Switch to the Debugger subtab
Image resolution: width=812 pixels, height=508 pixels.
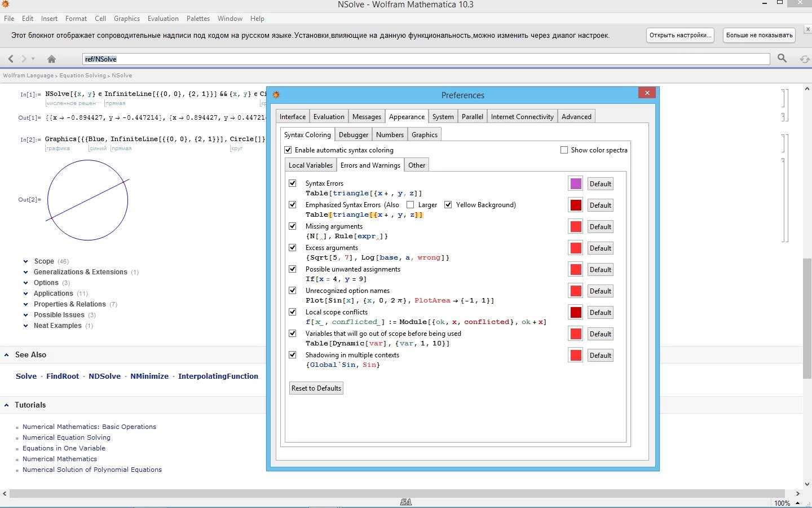[354, 135]
